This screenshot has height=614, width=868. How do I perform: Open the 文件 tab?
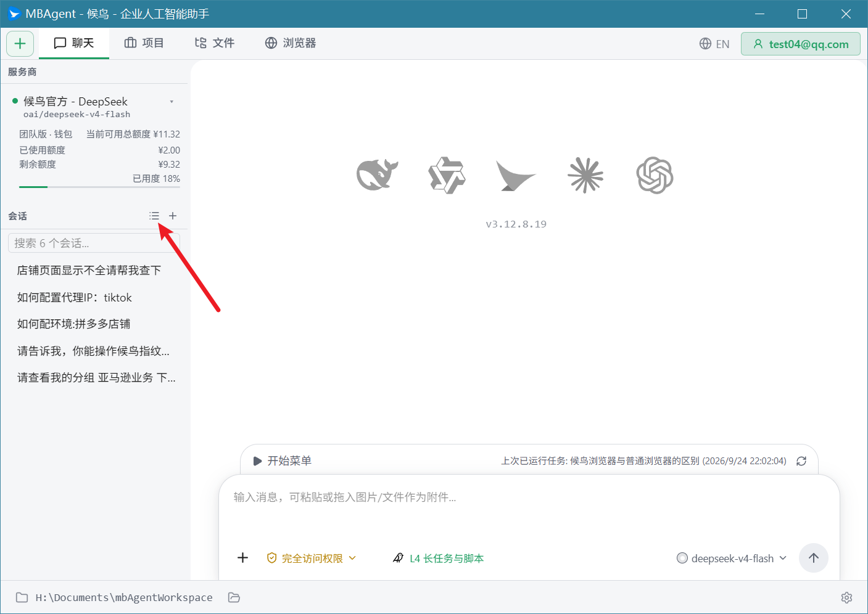[x=215, y=43]
